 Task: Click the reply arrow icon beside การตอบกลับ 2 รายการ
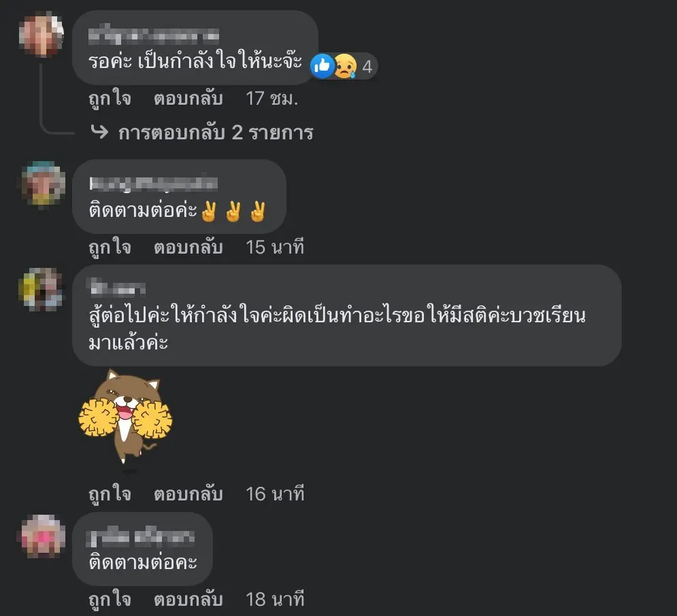pyautogui.click(x=99, y=132)
